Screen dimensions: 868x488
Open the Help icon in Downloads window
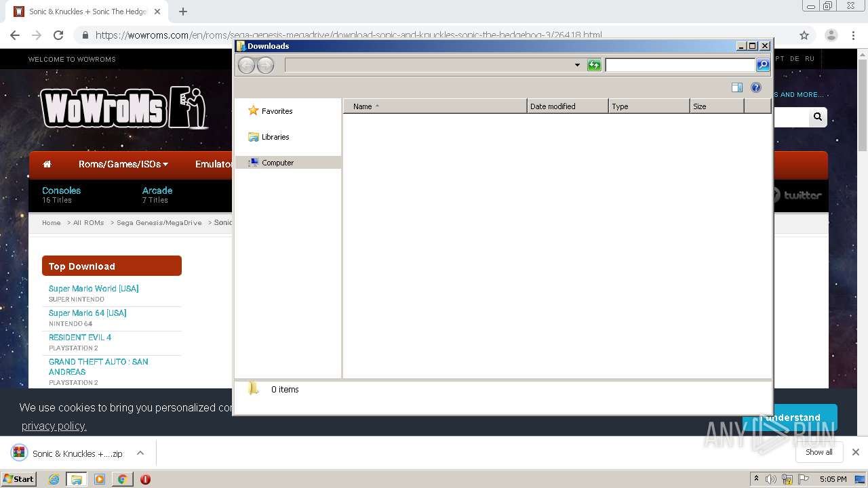[x=756, y=87]
